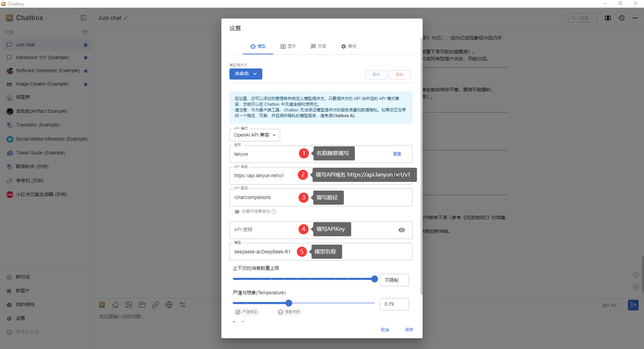
Task: Open the OpenAI API 兼容 mode dropdown
Action: [255, 135]
